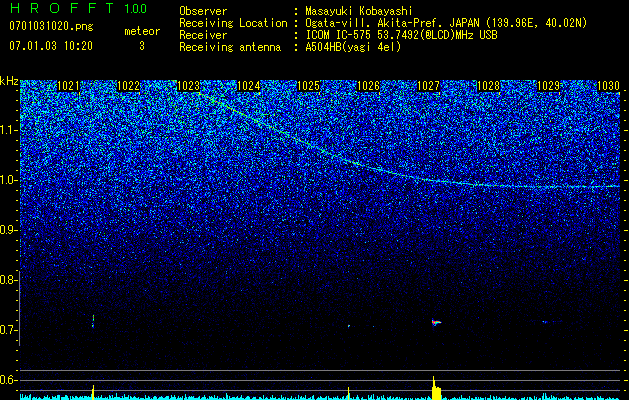The image size is (629, 400).
Task: Click the 'meteor' count label
Action: click(142, 31)
